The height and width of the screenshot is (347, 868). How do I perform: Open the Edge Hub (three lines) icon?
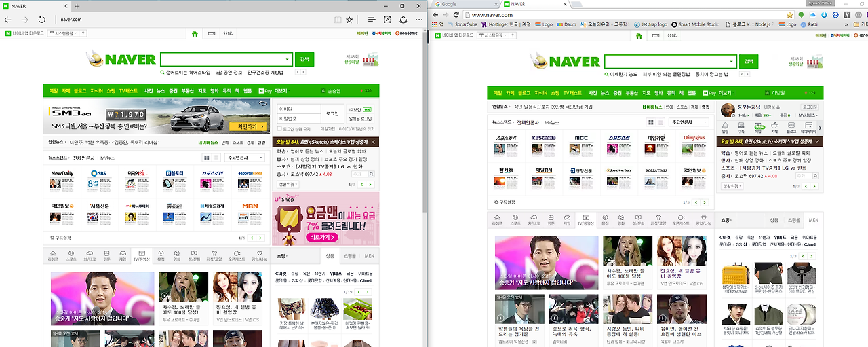coord(371,20)
